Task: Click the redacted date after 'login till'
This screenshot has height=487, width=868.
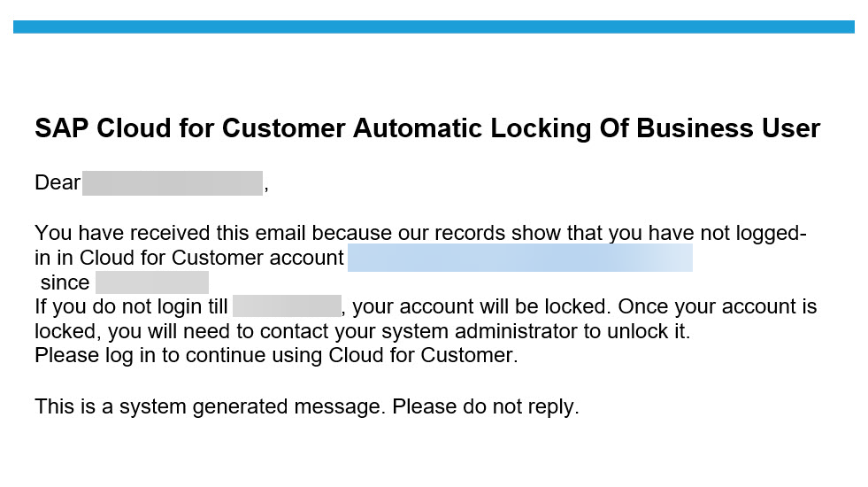Action: (287, 305)
